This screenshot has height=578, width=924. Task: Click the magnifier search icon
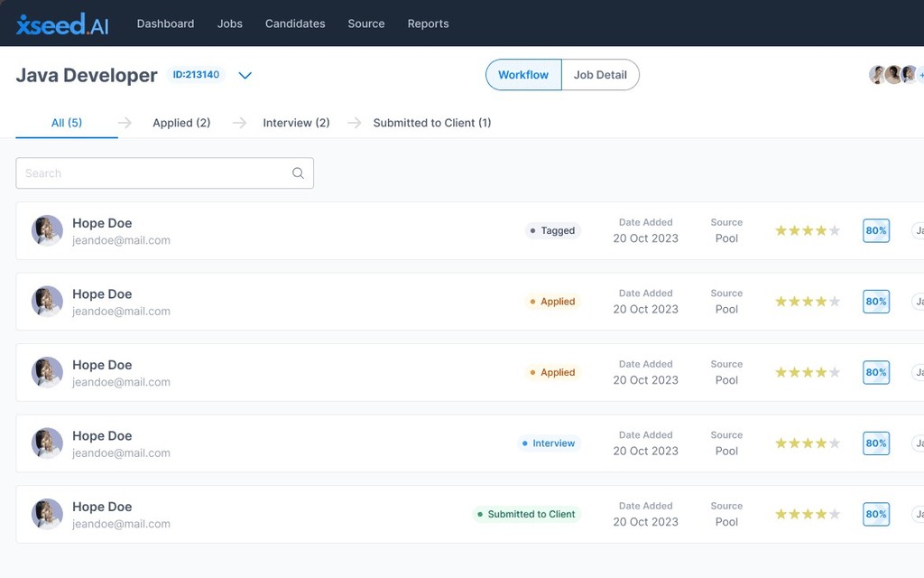point(298,173)
